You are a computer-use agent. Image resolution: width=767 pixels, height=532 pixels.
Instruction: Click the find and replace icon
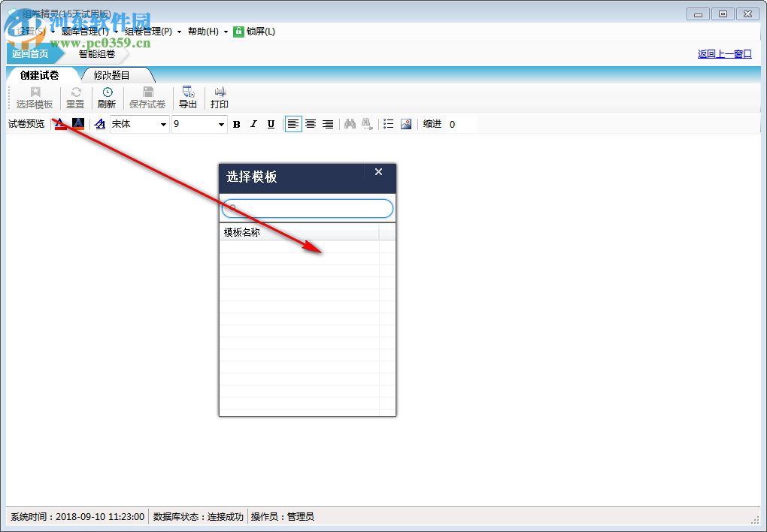367,124
